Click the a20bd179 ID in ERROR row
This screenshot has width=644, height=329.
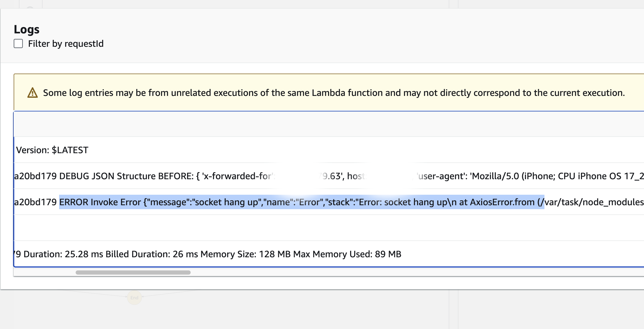coord(35,202)
